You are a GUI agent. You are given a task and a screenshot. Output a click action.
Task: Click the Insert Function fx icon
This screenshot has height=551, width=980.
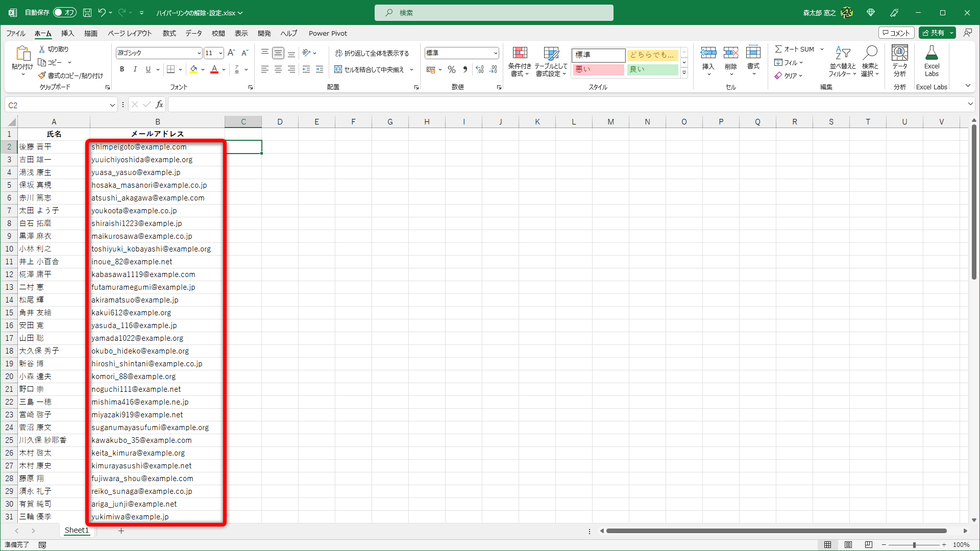(x=160, y=105)
